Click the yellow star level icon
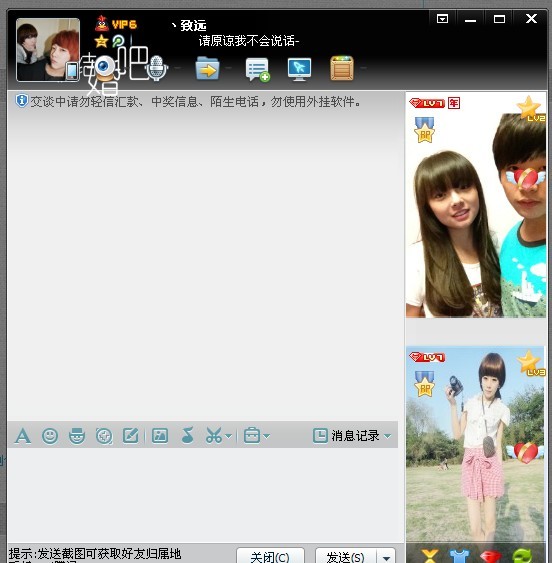Screen dimensions: 552x563 click(x=101, y=41)
